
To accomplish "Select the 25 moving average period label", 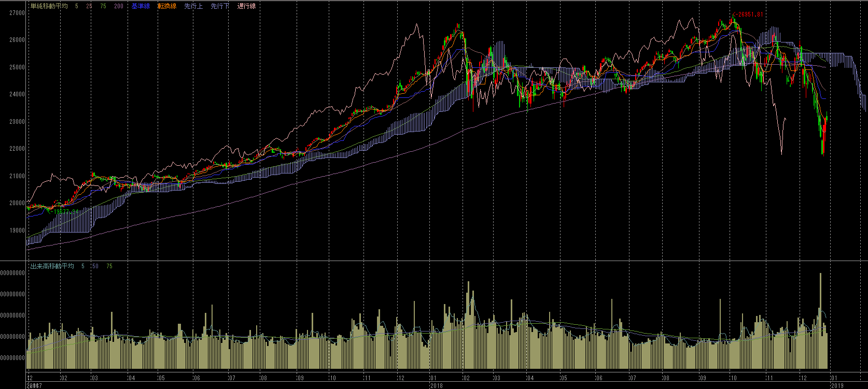I will click(89, 6).
